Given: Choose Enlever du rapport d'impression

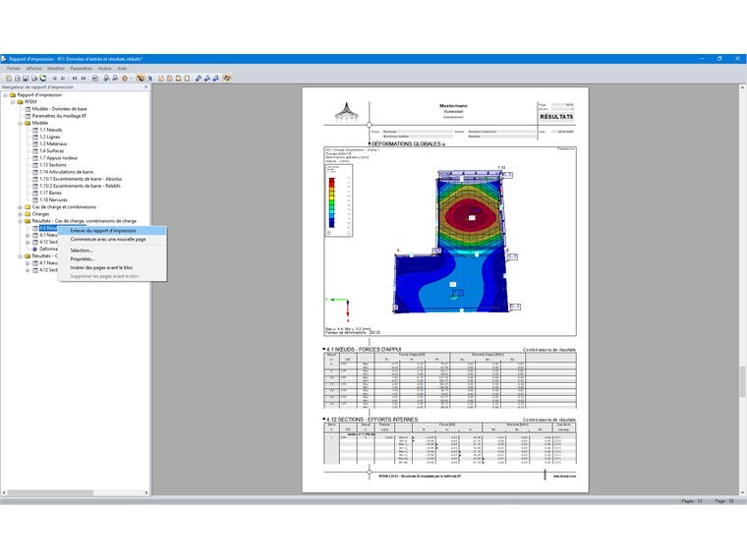Looking at the screenshot, I should tap(112, 231).
